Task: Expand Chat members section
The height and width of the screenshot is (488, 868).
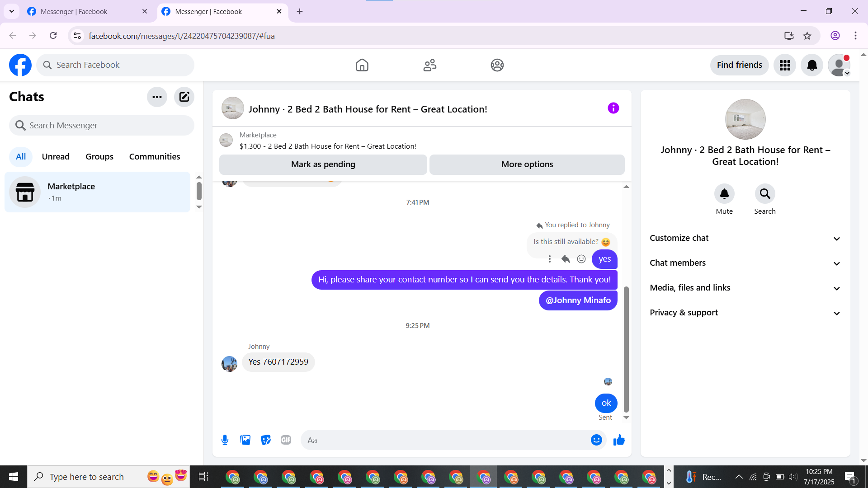Action: tap(745, 263)
